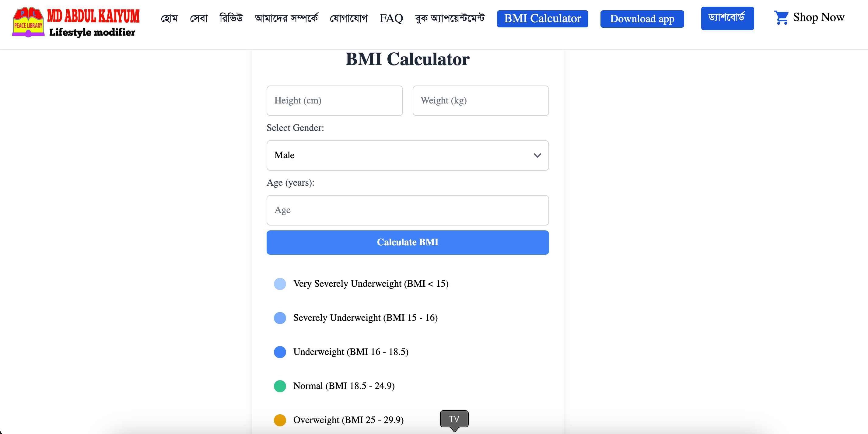
Task: Click Severely Underweight (BMI 15 - 16) text
Action: [x=365, y=318]
